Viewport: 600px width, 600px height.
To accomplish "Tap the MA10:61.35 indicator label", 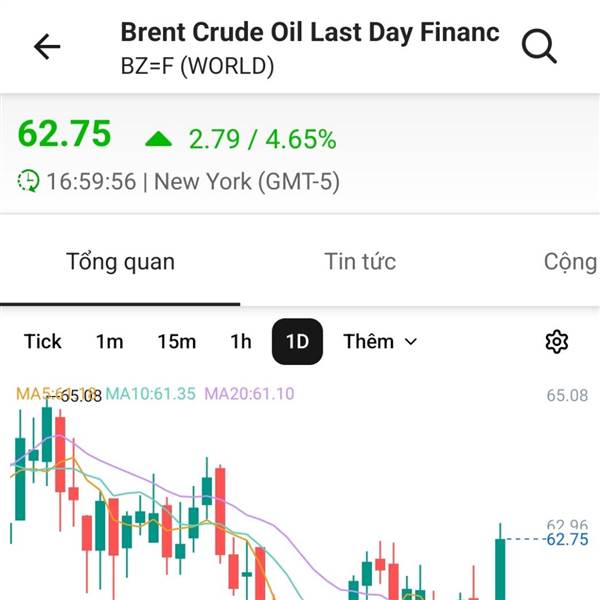I will pos(151,394).
